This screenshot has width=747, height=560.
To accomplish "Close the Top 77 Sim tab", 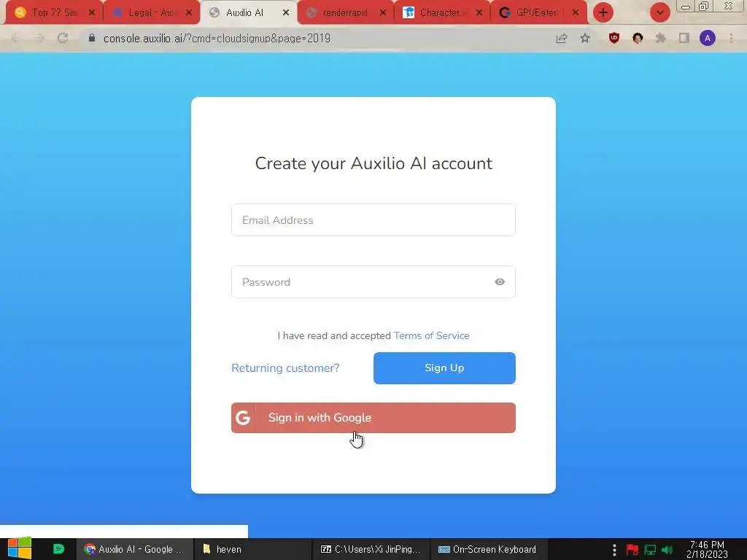I will click(x=92, y=13).
